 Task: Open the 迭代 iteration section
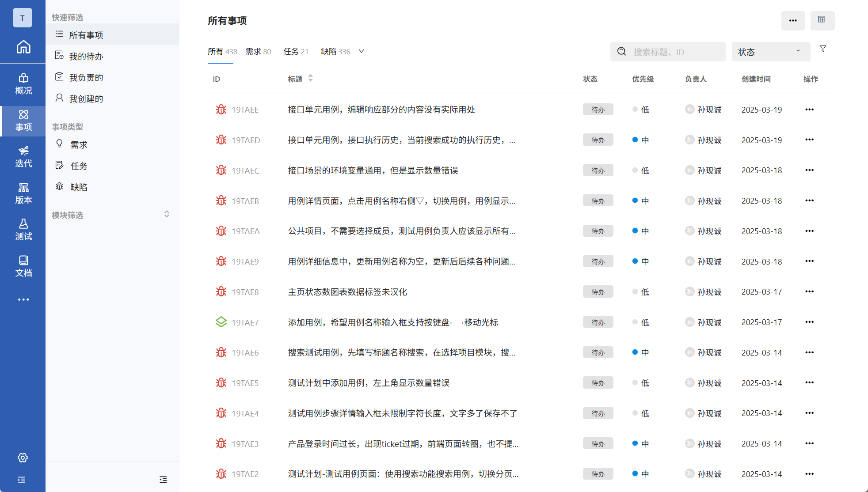coord(23,156)
